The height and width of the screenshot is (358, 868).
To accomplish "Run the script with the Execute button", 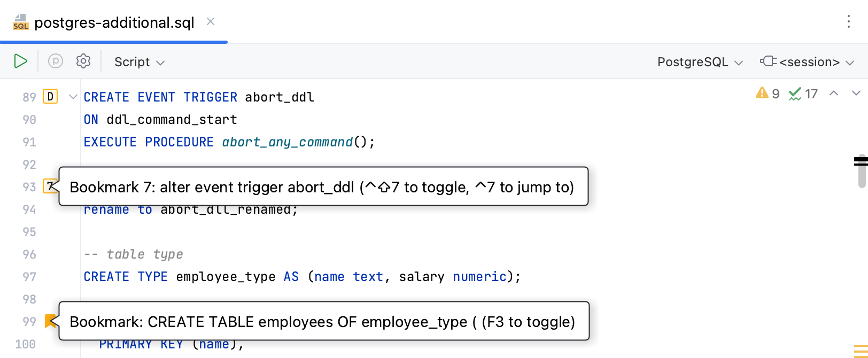I will [x=20, y=61].
